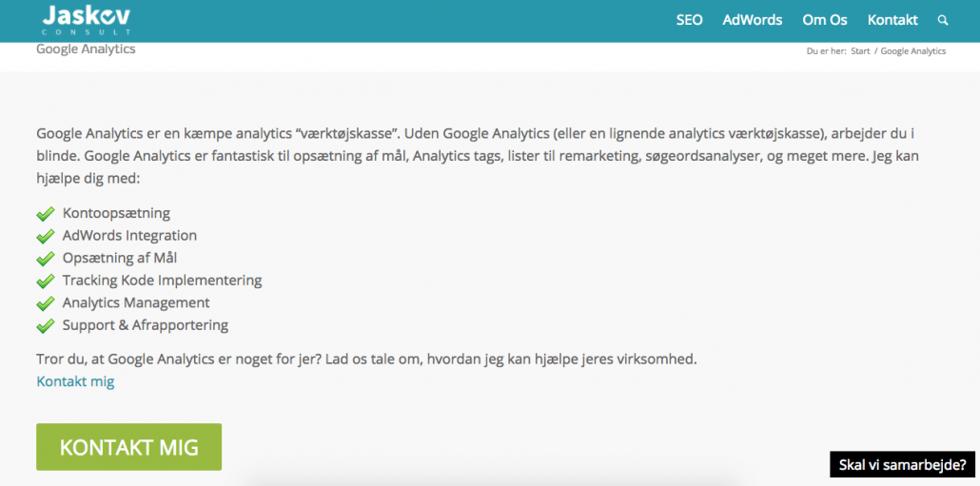Click the 'Support & Afrapportering' list text
Screen dimensions: 980x486
146,325
